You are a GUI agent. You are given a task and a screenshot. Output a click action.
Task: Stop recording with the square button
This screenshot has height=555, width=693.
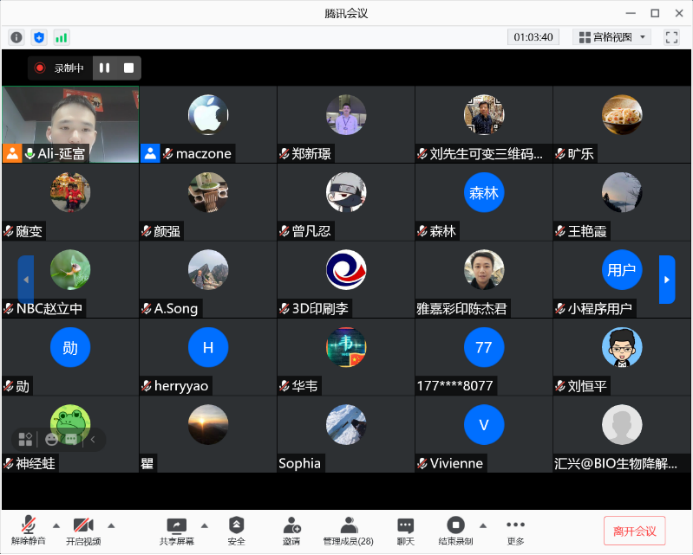pos(128,68)
